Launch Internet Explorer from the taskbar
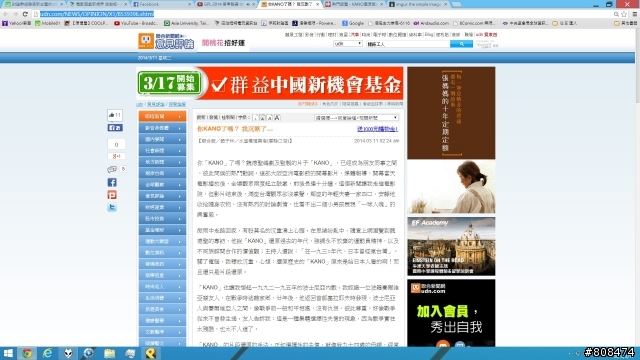Image resolution: width=640 pixels, height=360 pixels. tap(48, 353)
